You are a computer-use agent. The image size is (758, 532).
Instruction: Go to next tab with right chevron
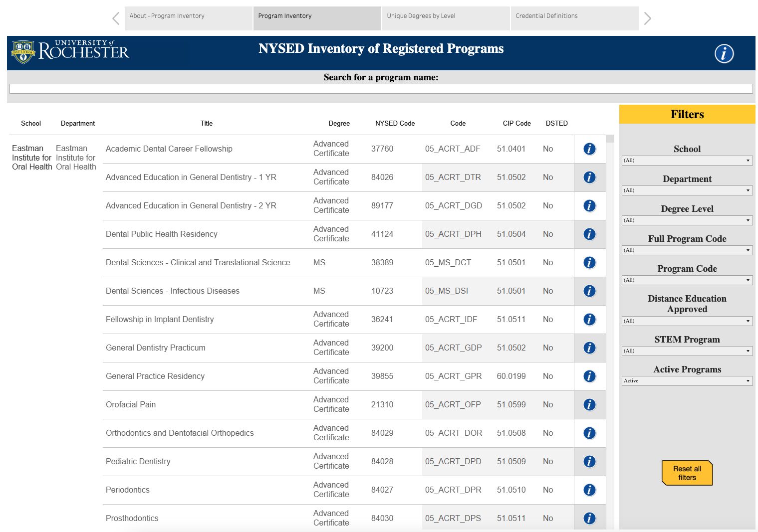coord(647,18)
